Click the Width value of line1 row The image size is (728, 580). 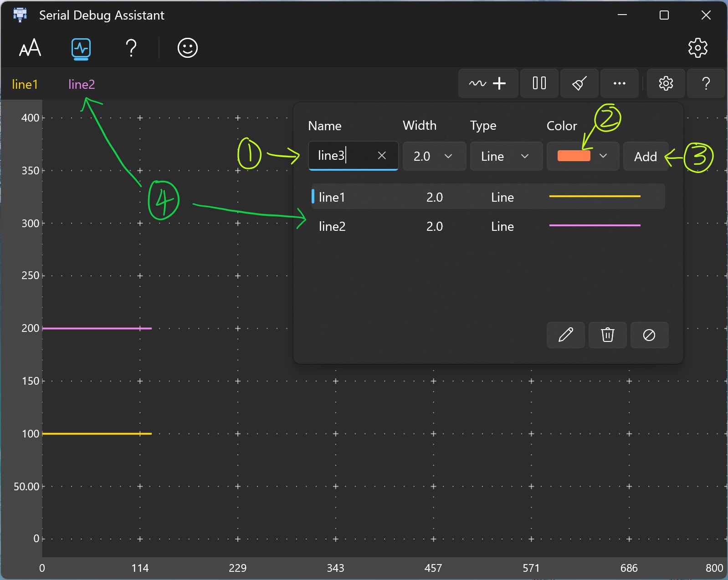434,197
